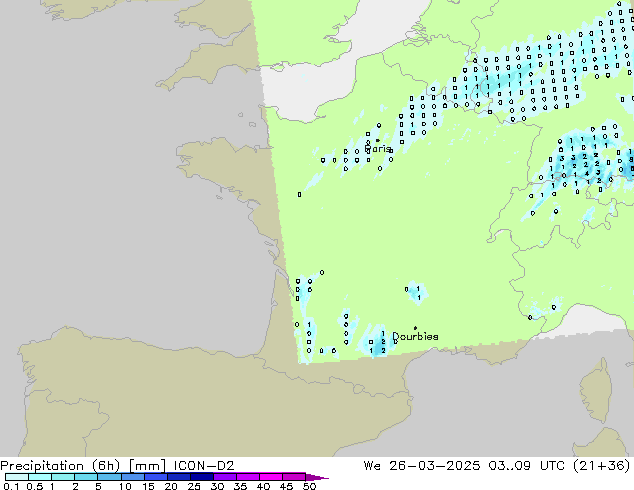Viewport: 634px width, 490px height.
Task: Select the 1–2 mm legend color swatch
Action: pyautogui.click(x=63, y=477)
